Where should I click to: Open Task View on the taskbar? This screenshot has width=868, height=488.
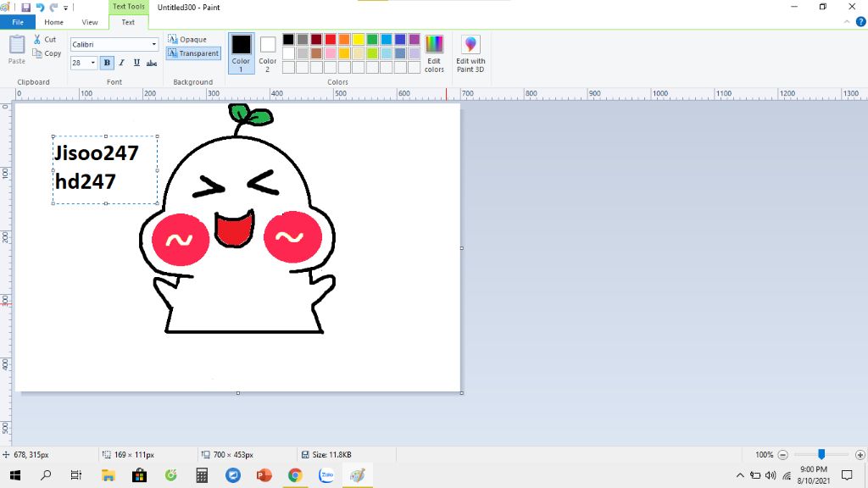(75, 475)
